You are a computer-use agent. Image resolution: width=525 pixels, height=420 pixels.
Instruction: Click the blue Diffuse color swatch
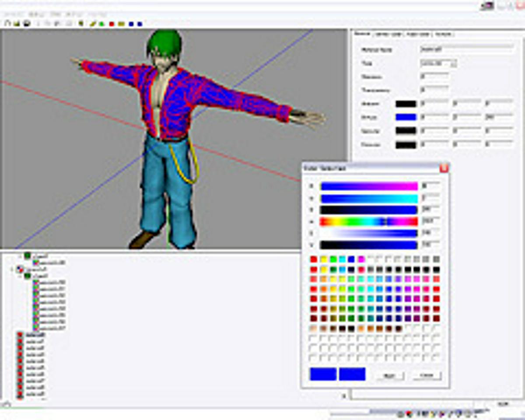click(x=406, y=117)
